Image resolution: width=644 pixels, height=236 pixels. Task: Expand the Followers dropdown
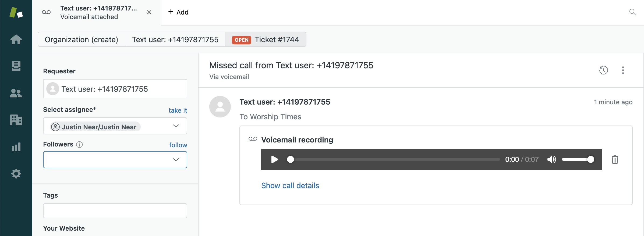pyautogui.click(x=176, y=160)
